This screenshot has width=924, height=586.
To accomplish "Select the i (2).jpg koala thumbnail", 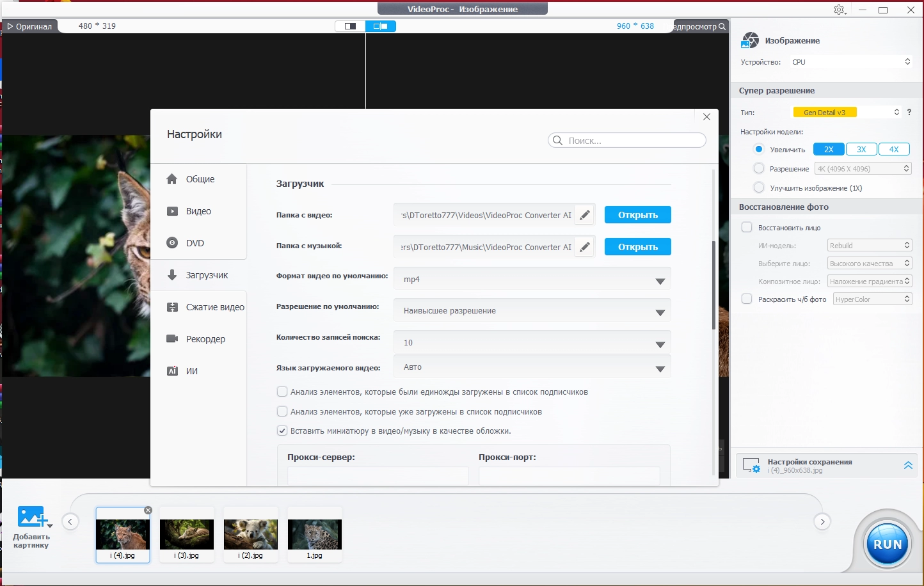I will click(x=251, y=535).
